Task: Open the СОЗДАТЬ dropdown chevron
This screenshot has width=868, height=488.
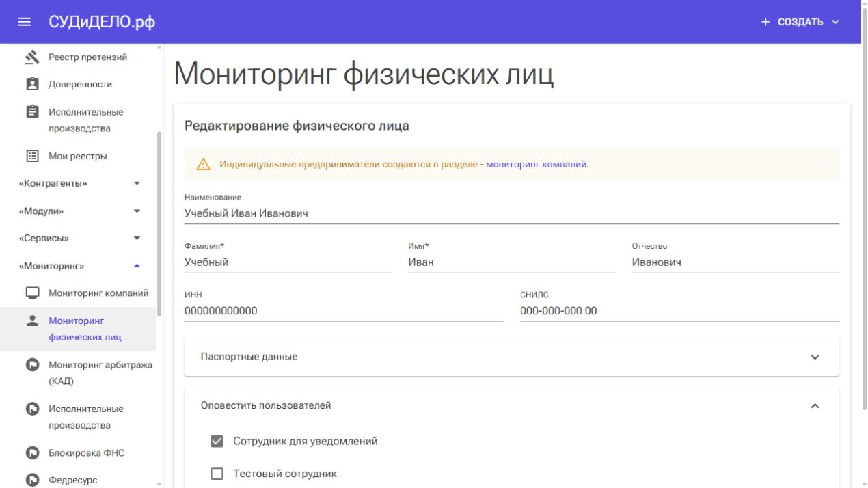Action: point(835,22)
